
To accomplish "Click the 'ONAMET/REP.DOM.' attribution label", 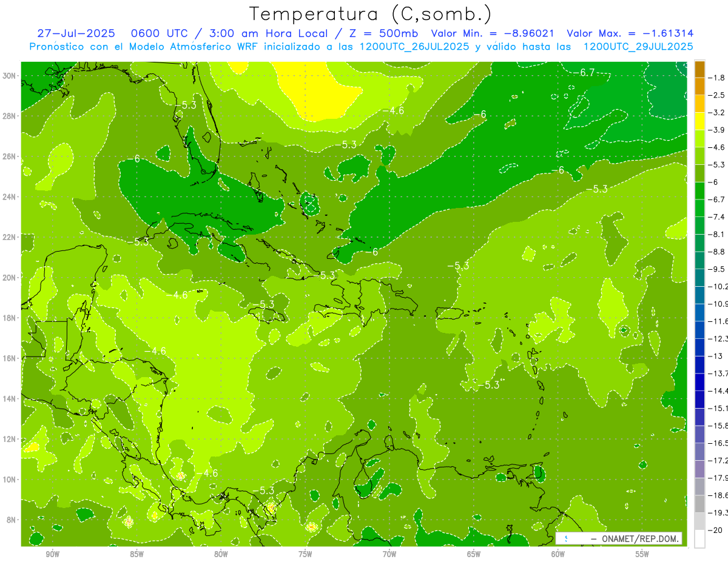I will click(x=641, y=538).
